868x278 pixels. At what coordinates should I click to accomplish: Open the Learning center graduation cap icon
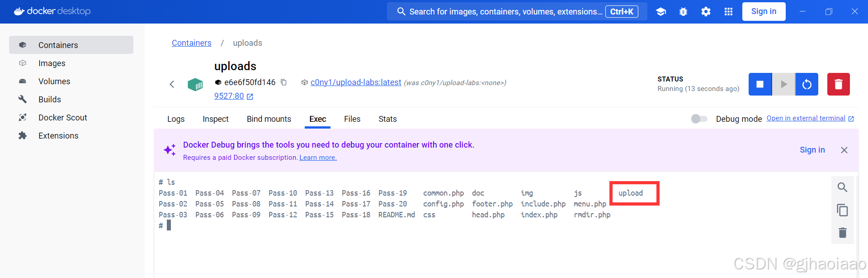click(661, 12)
